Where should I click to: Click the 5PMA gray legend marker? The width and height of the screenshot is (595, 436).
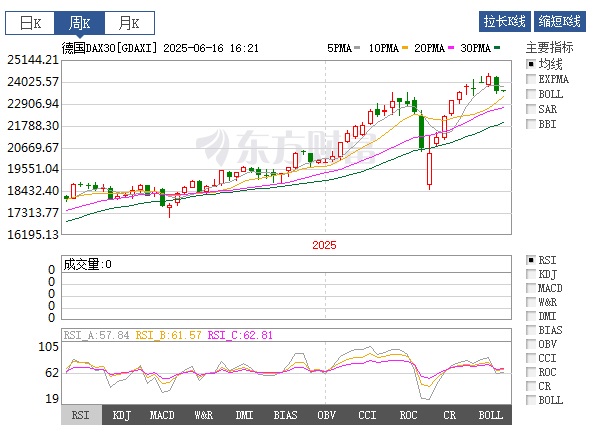[357, 48]
